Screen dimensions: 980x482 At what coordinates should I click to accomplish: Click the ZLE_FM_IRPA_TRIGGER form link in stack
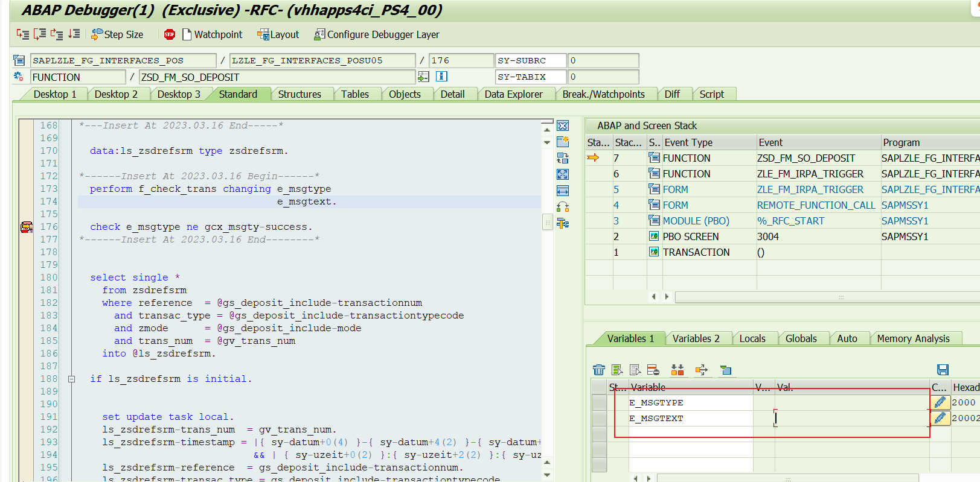810,189
